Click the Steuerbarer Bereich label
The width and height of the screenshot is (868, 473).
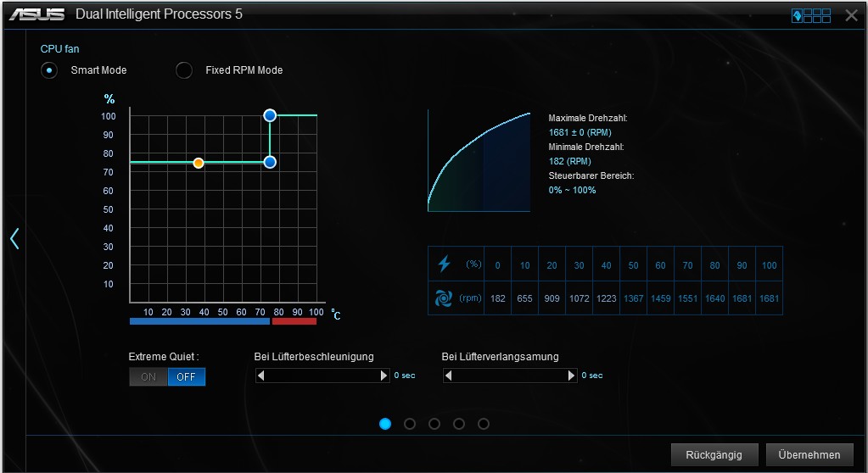591,176
